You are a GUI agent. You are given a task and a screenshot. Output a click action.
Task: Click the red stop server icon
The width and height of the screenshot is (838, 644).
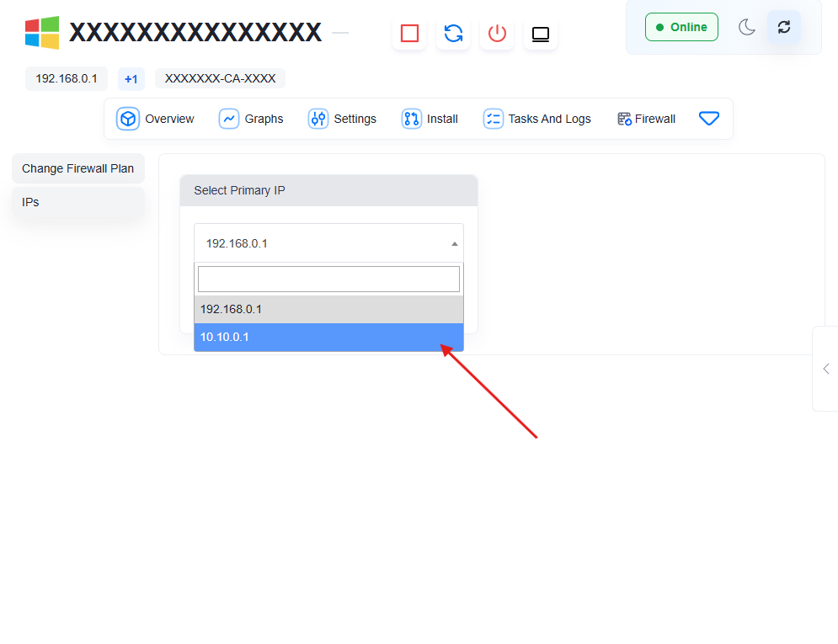409,34
